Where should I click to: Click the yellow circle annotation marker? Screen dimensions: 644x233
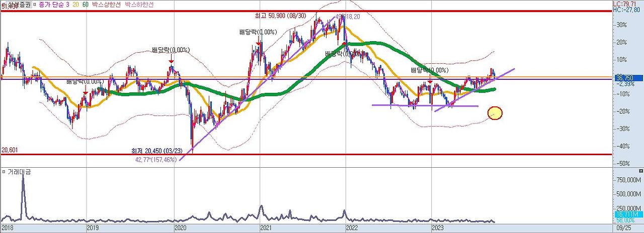[x=495, y=114]
